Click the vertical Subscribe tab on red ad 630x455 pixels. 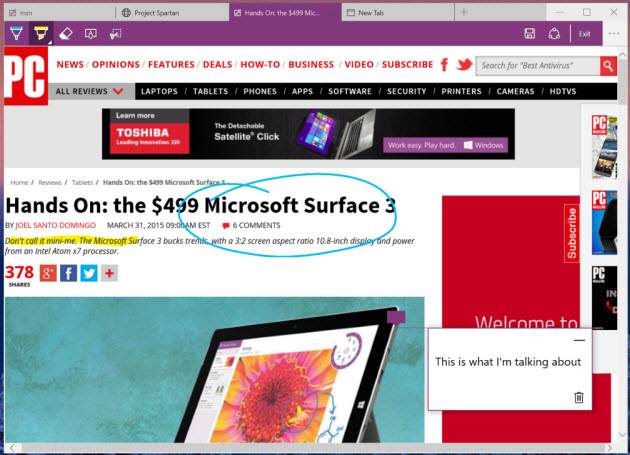pyautogui.click(x=572, y=233)
